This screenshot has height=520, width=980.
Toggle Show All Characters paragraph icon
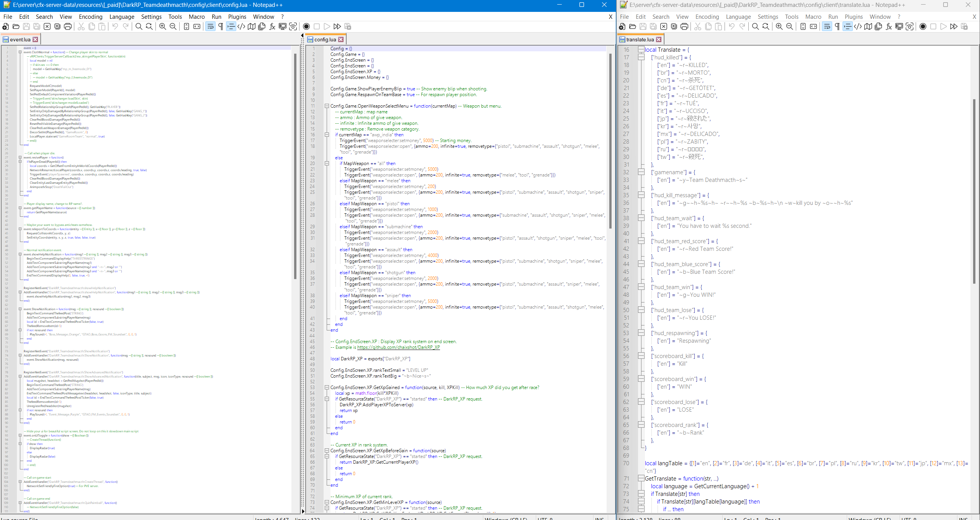pos(221,26)
